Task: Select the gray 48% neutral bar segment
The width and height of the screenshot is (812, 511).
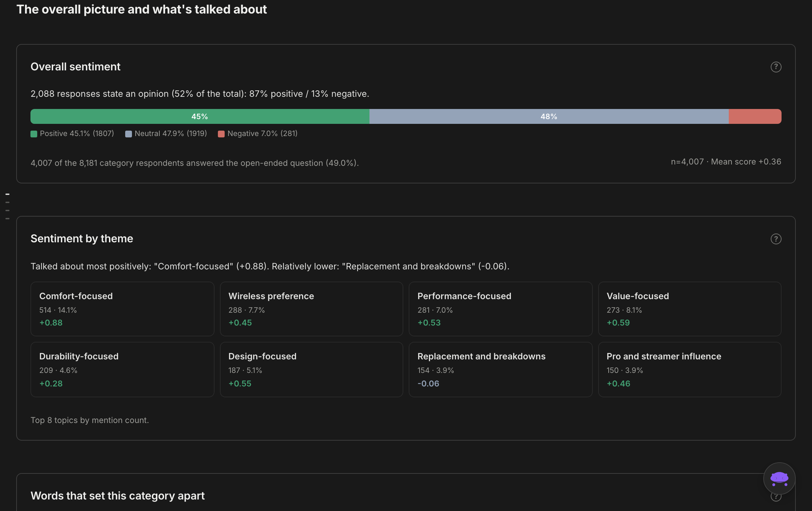Action: coord(549,116)
